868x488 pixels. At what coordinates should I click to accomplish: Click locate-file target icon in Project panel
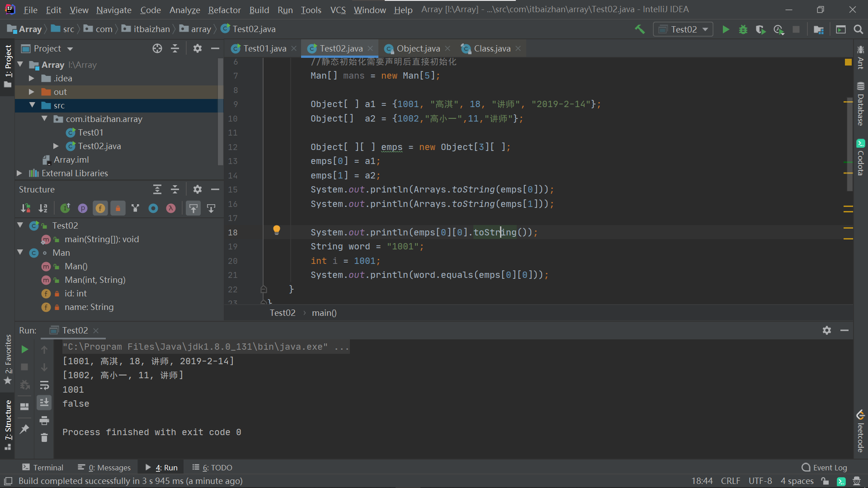click(x=157, y=48)
